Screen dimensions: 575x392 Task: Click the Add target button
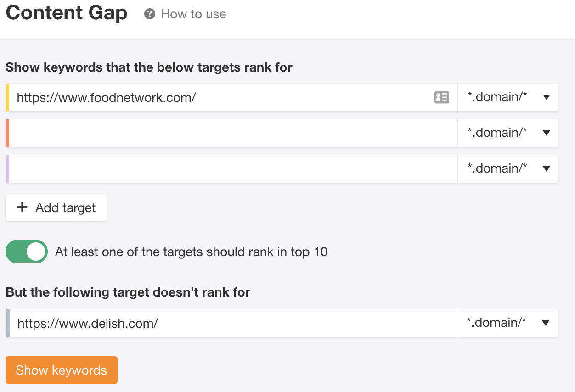[56, 208]
